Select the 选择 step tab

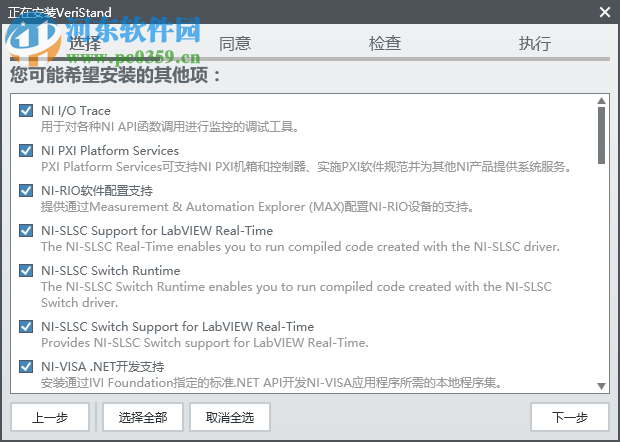click(x=85, y=43)
